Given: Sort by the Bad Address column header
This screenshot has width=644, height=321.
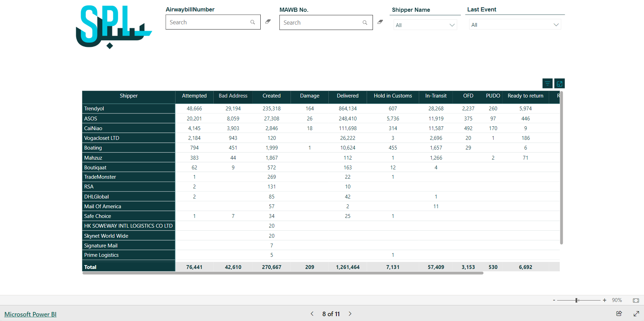Looking at the screenshot, I should click(x=233, y=96).
